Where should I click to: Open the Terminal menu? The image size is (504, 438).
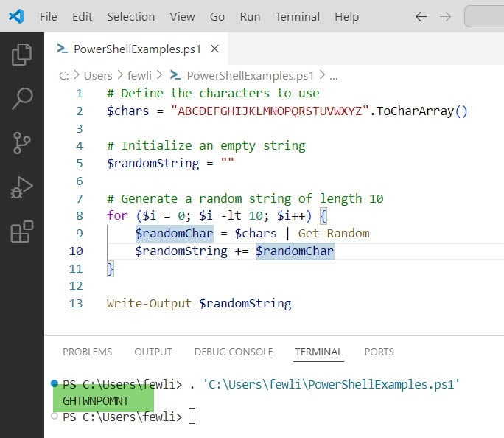298,17
